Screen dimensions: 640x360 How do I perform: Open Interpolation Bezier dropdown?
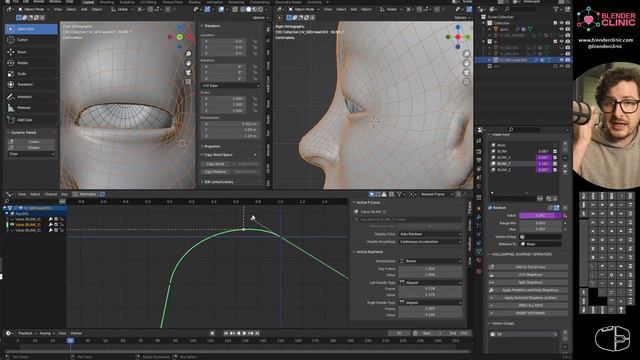(x=431, y=261)
